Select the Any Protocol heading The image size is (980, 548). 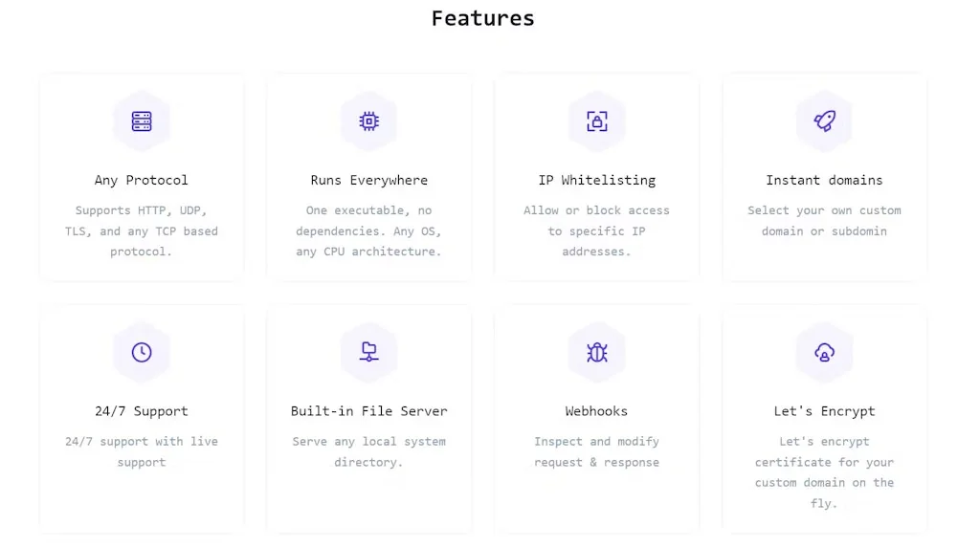(142, 180)
